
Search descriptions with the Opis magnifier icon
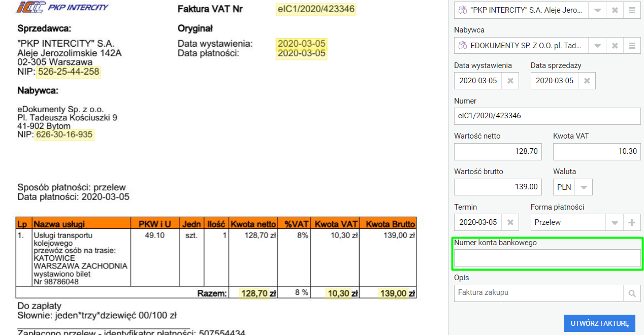coord(632,293)
